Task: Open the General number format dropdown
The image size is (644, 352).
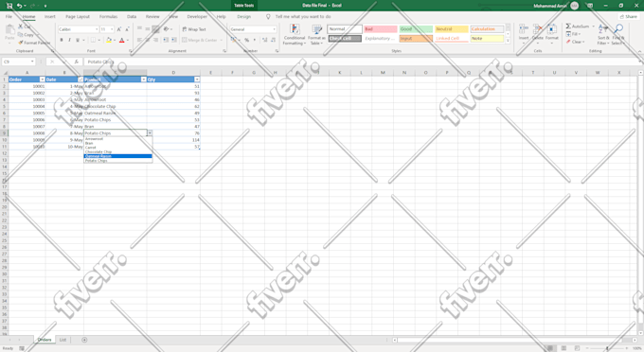Action: tap(275, 29)
